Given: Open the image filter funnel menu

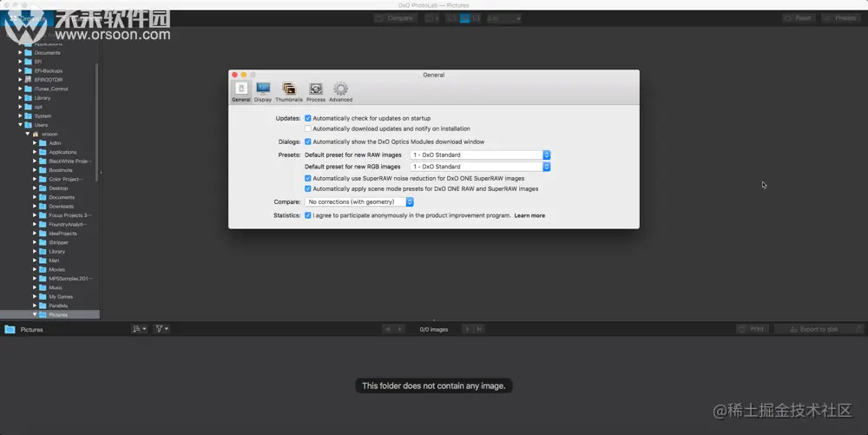Looking at the screenshot, I should click(x=161, y=329).
